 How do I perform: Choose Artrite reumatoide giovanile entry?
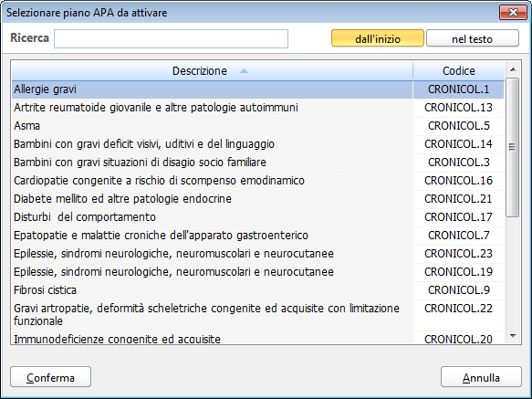coord(258,108)
